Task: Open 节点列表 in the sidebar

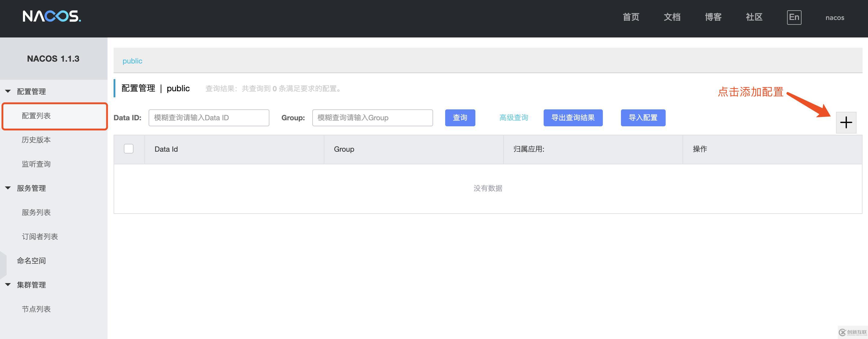Action: 36,309
